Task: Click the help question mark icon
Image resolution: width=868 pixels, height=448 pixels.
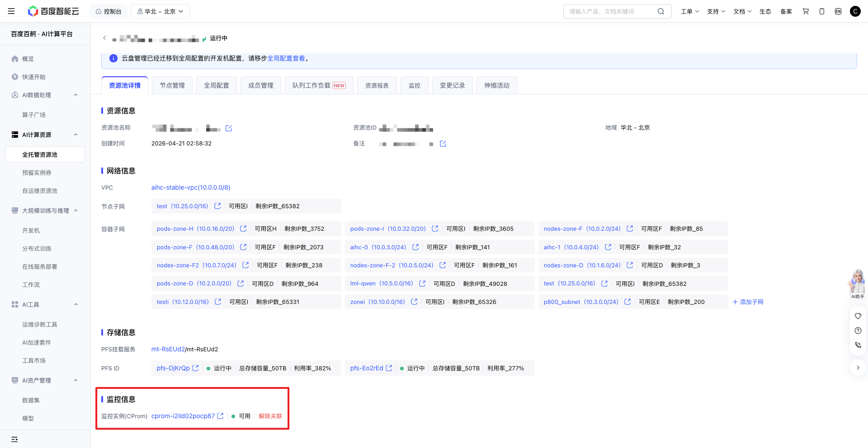Action: 858,331
